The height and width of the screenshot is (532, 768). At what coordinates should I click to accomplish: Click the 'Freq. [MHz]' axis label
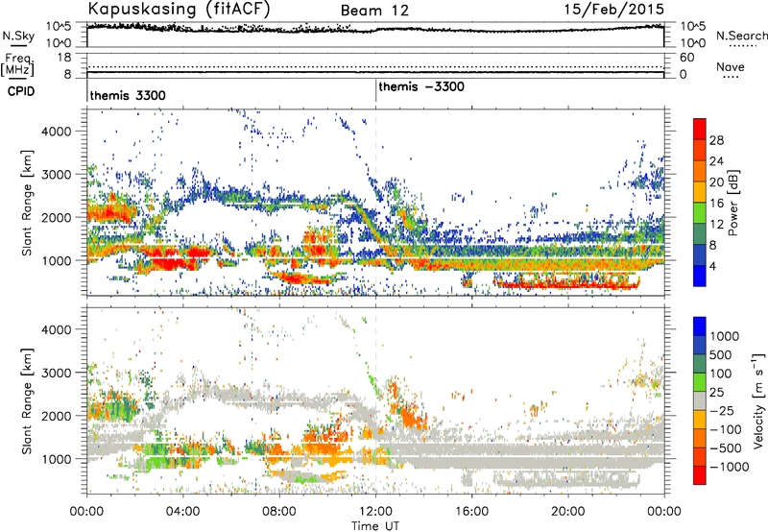pos(18,64)
